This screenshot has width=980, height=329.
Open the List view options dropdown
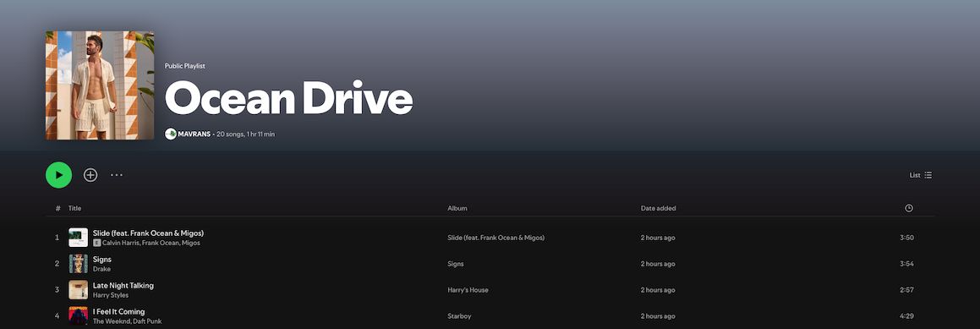click(921, 175)
